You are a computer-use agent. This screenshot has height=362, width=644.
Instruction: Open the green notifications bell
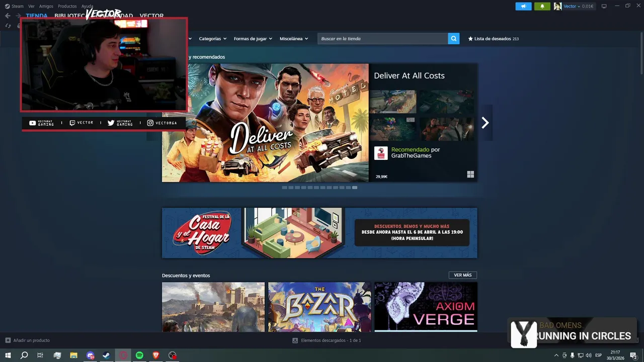pyautogui.click(x=542, y=7)
